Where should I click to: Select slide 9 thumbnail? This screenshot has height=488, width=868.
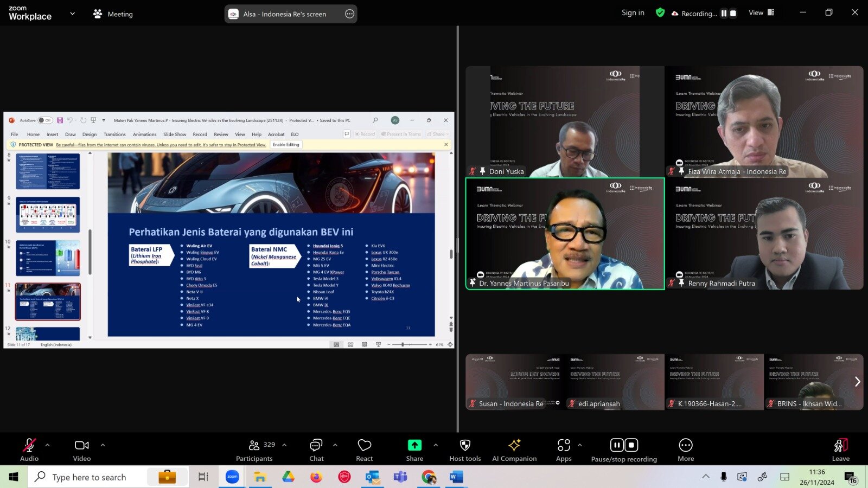pos(48,215)
